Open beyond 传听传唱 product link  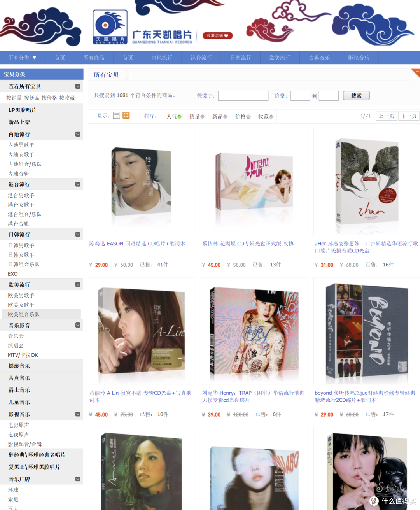point(365,396)
